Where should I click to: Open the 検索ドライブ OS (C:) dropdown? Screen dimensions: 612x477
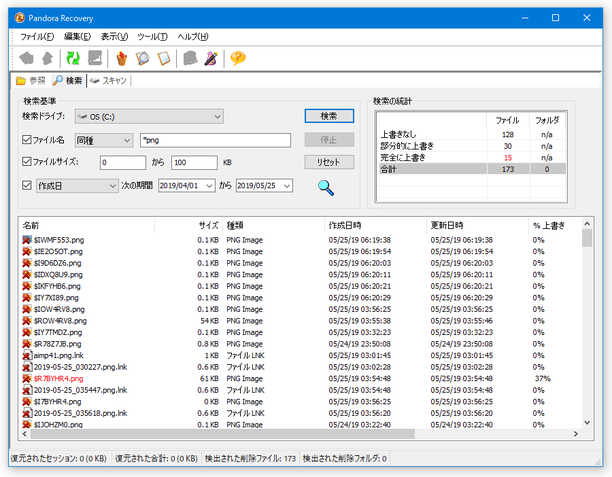[149, 116]
